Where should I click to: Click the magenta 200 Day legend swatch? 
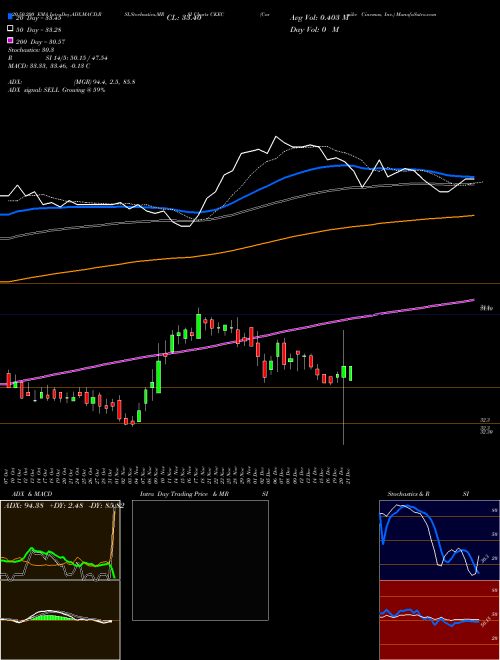click(10, 41)
